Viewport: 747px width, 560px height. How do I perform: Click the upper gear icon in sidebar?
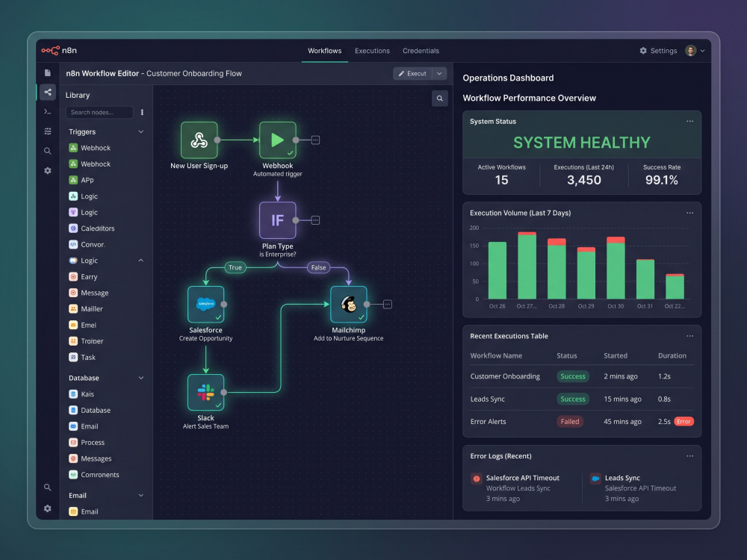click(x=48, y=170)
